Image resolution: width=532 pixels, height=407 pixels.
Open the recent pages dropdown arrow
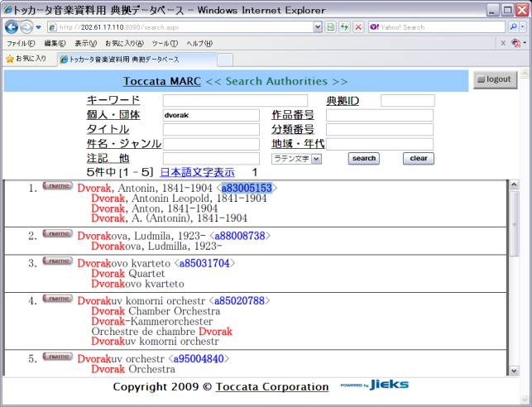tap(38, 27)
